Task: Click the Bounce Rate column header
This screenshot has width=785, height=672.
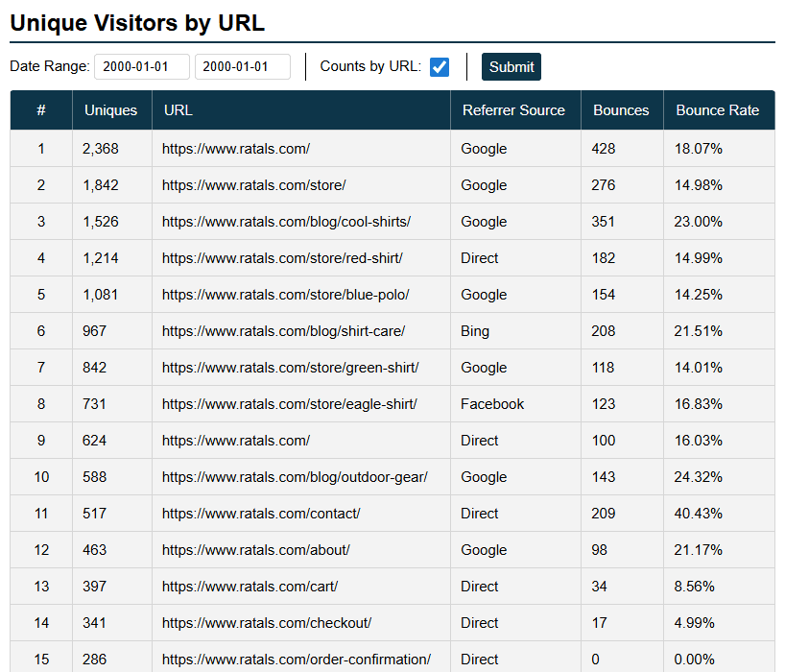Action: click(x=718, y=110)
